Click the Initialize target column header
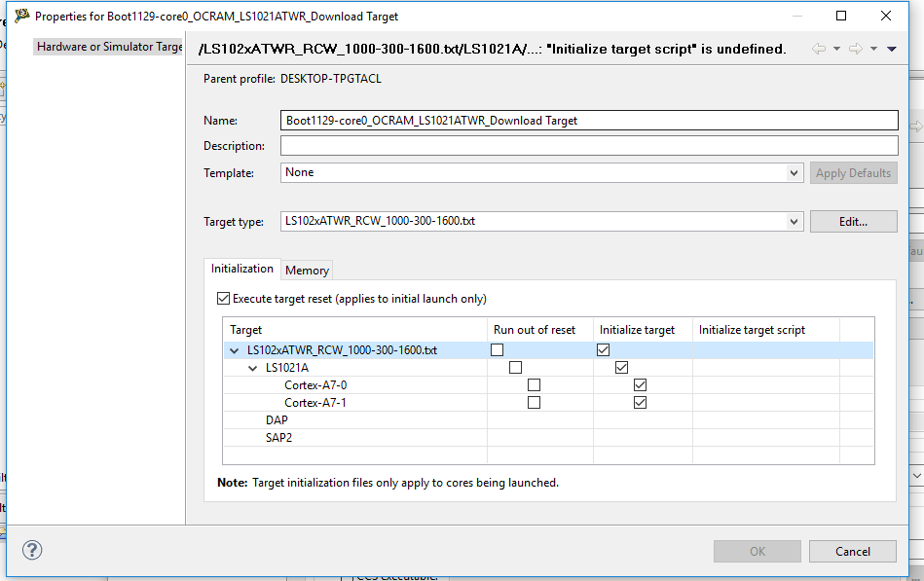 (643, 330)
